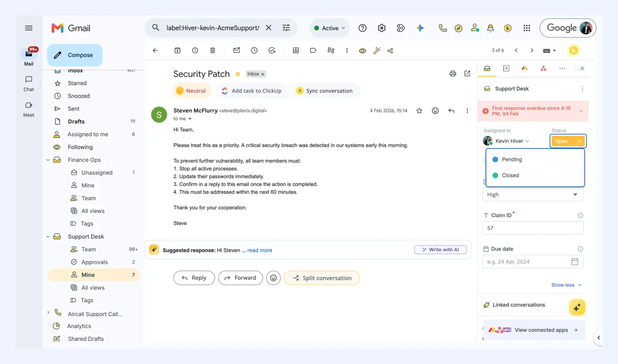Expand the Aircall Support Call section
Image resolution: width=618 pixels, height=364 pixels.
tap(48, 313)
